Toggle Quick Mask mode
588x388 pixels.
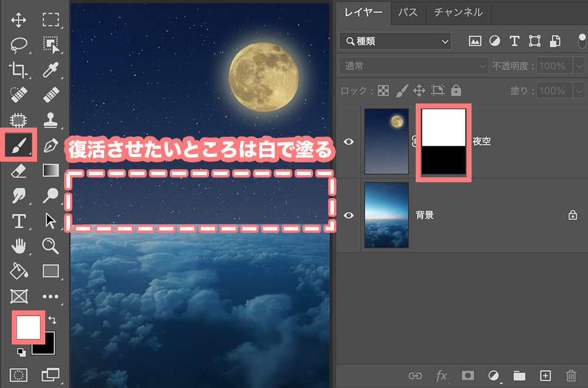coord(18,374)
